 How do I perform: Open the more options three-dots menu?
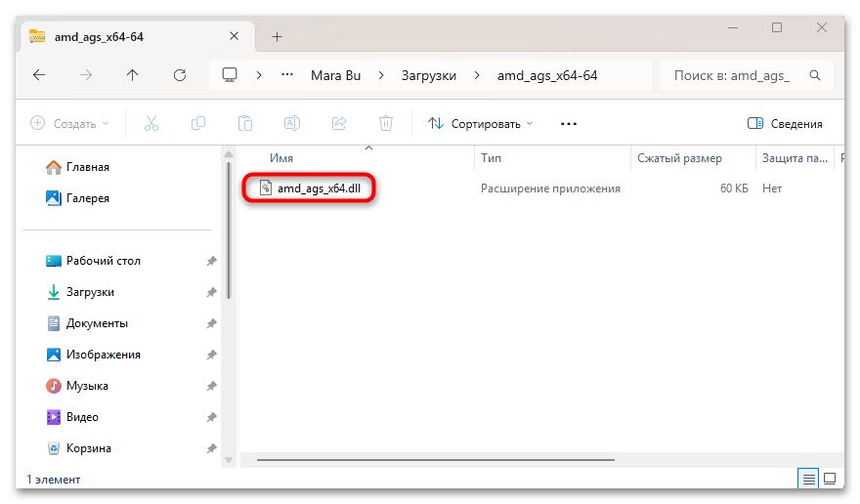coord(569,123)
